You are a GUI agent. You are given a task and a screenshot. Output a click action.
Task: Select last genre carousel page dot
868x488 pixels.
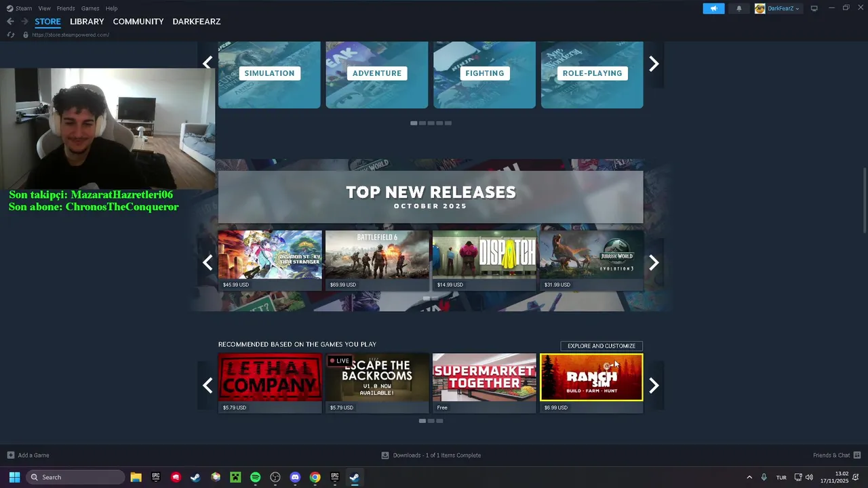(x=448, y=123)
